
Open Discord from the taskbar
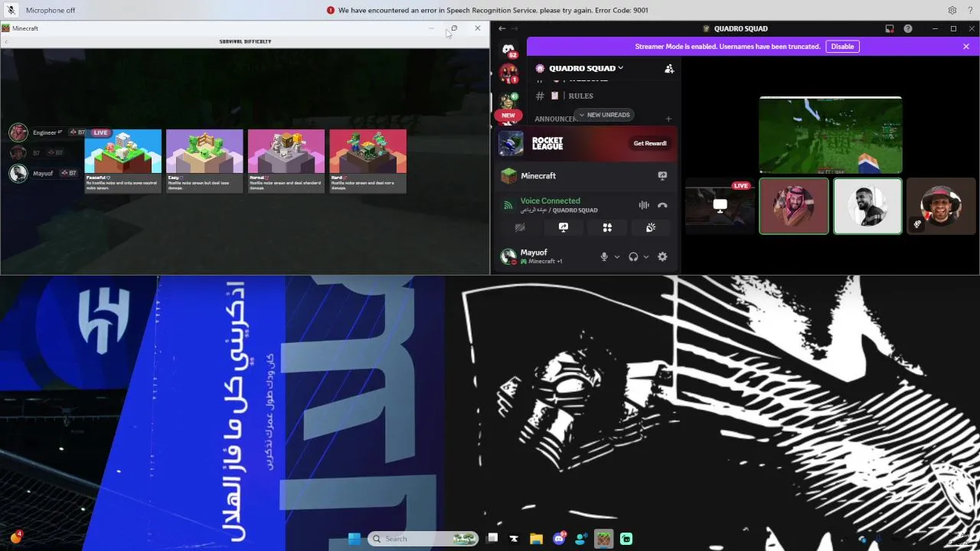[x=559, y=539]
